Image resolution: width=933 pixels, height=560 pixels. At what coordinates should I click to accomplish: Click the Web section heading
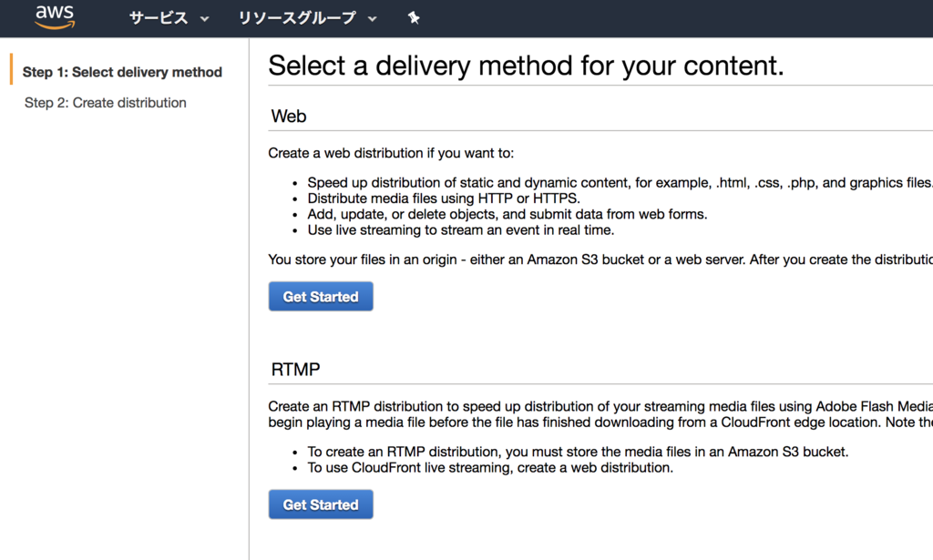(x=289, y=117)
